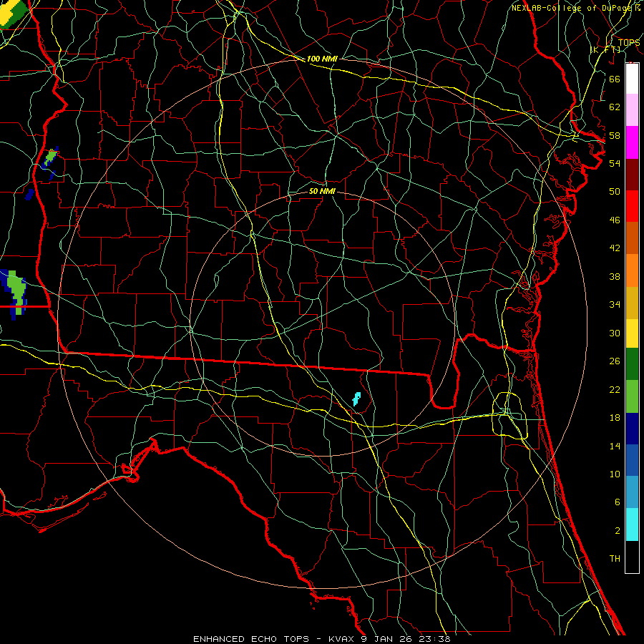Click the ENHANCED ECHO TOPS KVAX caption
Viewport: 644px width, 644px height.
(321, 639)
